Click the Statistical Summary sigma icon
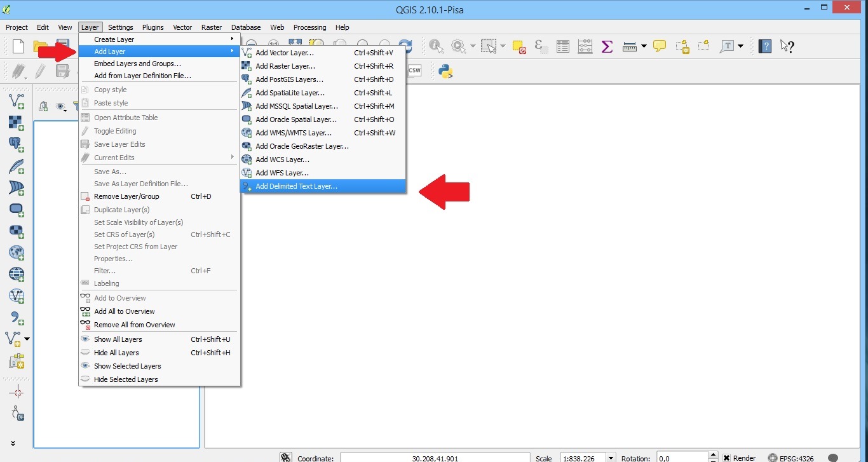 coord(607,46)
